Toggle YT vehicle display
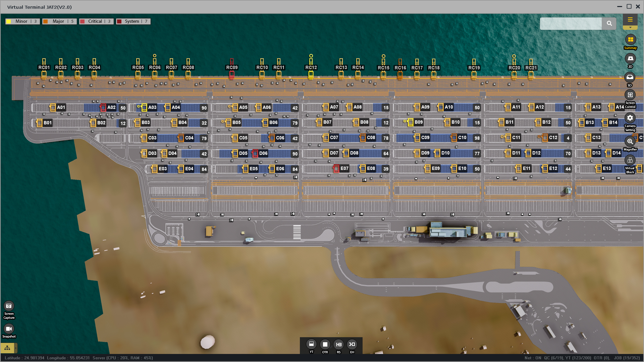The width and height of the screenshot is (644, 362). tap(311, 344)
